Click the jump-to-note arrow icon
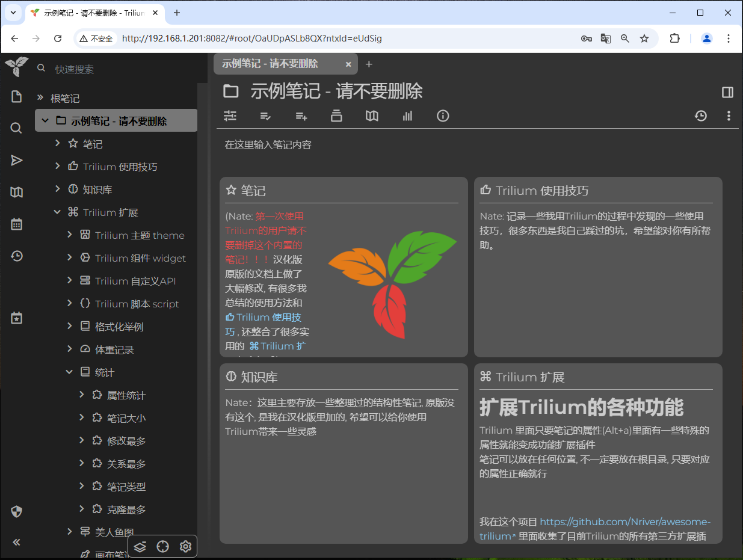Viewport: 743px width, 560px height. (x=16, y=160)
